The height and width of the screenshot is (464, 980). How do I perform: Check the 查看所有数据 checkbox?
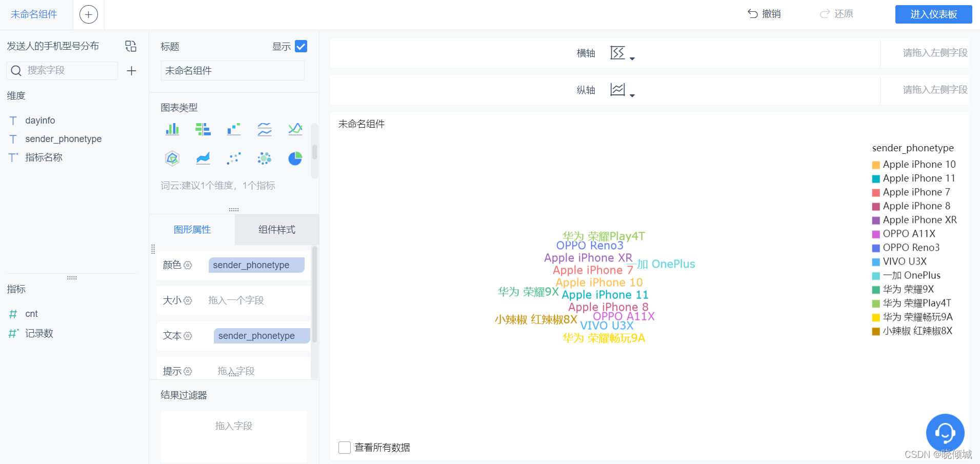pyautogui.click(x=345, y=448)
